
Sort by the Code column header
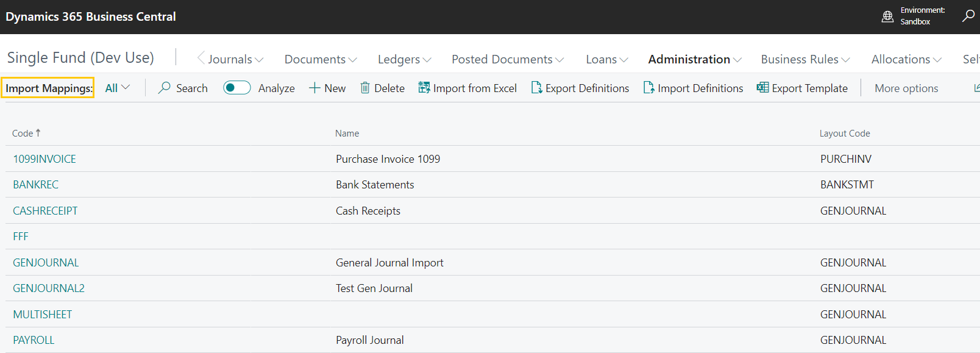[x=26, y=133]
